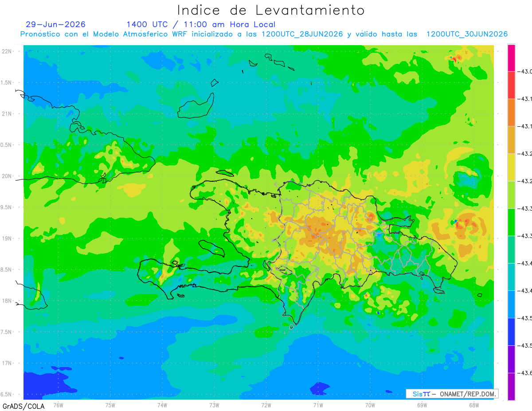Click the title "Indice de Levantamiento"
This screenshot has width=532, height=411.
(x=271, y=10)
